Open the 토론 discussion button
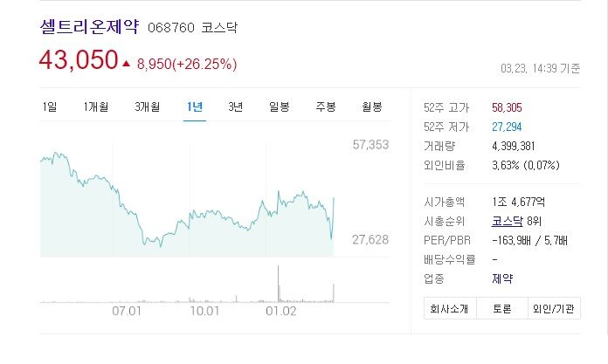 tap(502, 308)
